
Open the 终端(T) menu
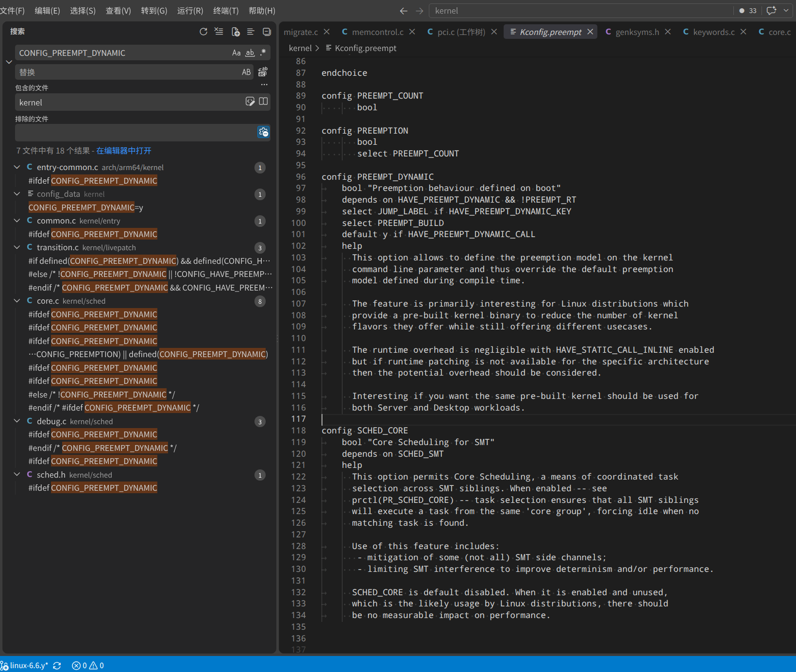tap(226, 11)
